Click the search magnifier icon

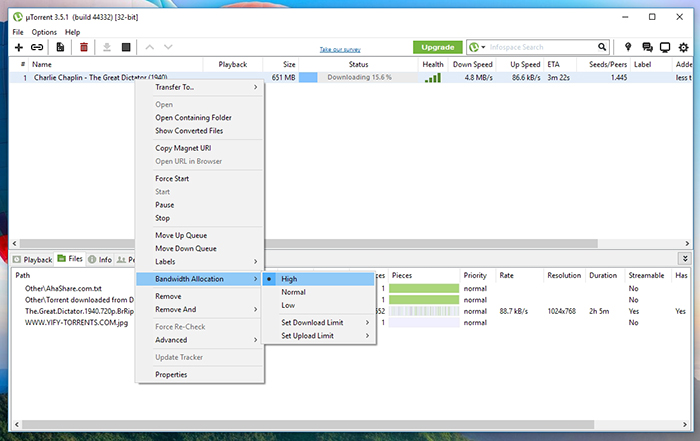pos(602,47)
